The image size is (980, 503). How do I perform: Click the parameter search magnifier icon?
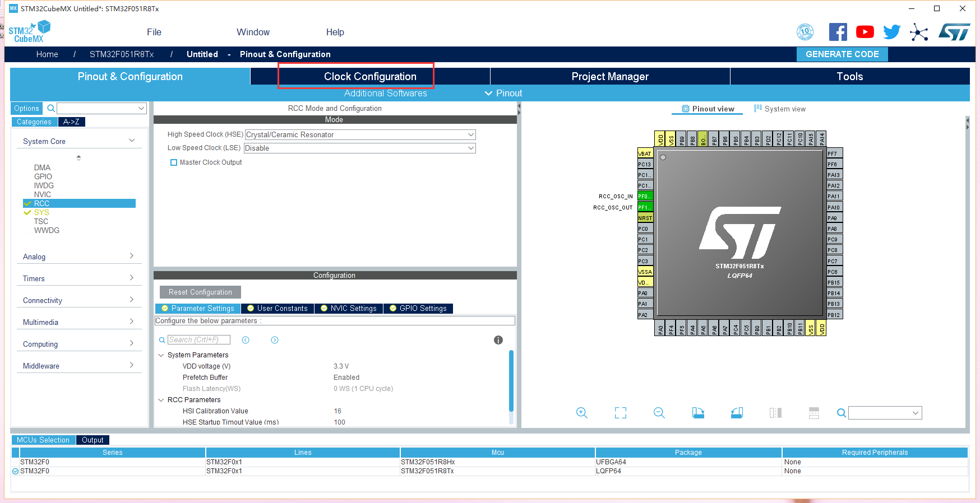click(x=162, y=340)
